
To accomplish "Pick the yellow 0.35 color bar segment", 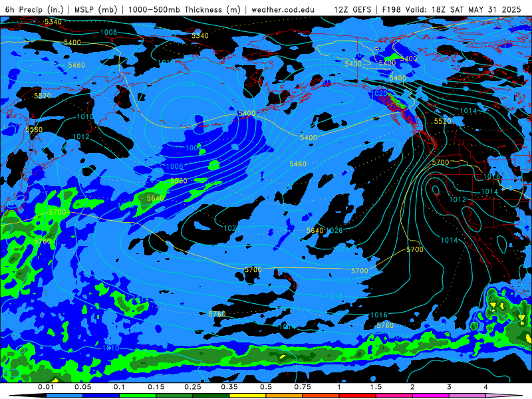I will coord(247,396).
